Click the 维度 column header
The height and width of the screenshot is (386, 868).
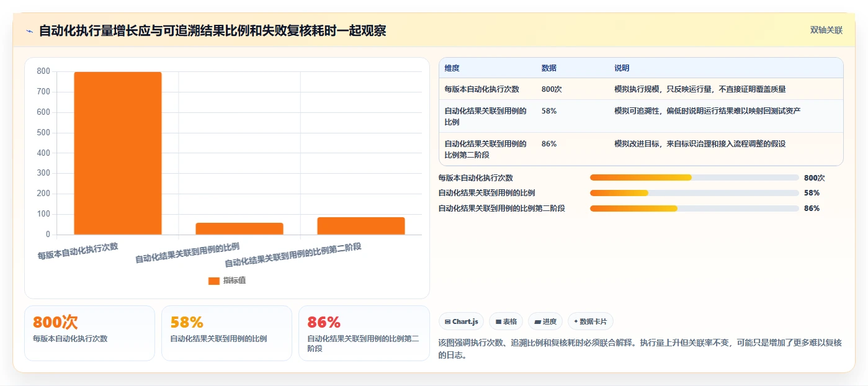pos(452,68)
